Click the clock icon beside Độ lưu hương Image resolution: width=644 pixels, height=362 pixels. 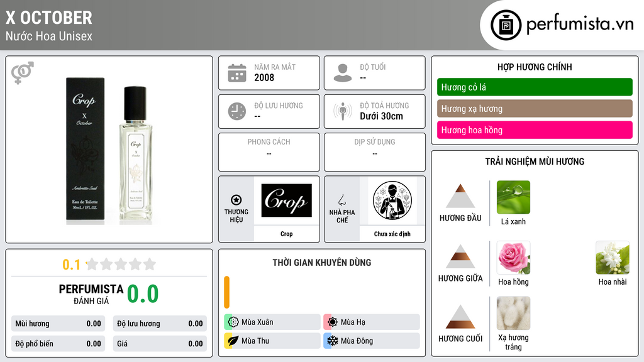tap(237, 111)
